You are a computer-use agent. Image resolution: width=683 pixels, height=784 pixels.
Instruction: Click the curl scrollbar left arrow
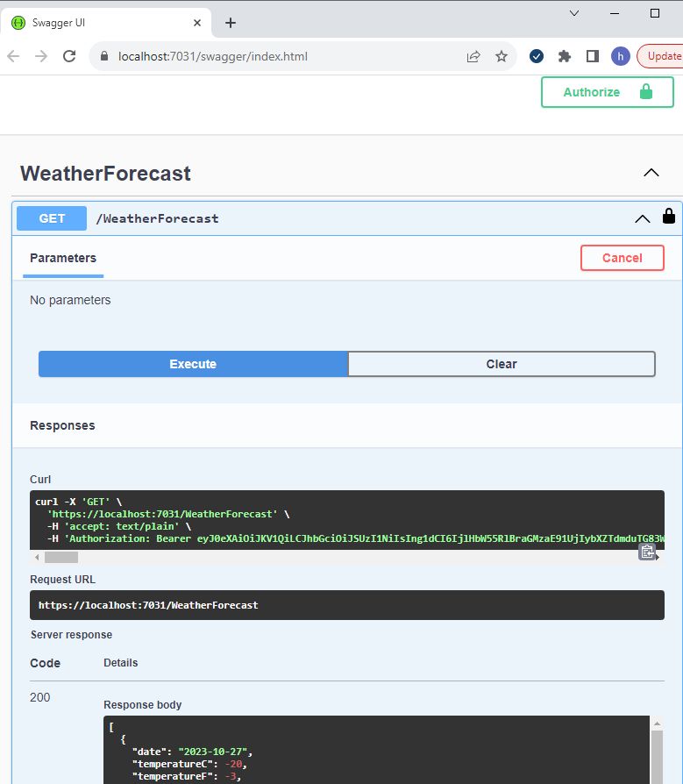(37, 557)
